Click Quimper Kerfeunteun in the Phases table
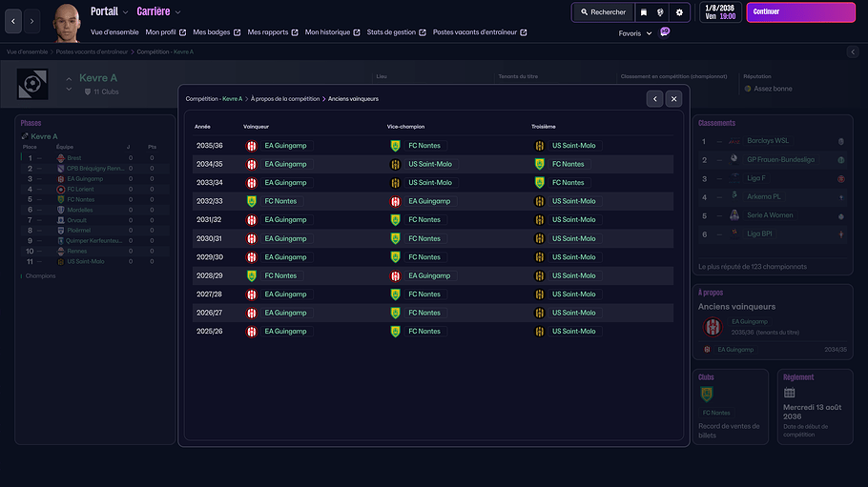Image resolution: width=868 pixels, height=487 pixels. click(x=94, y=241)
